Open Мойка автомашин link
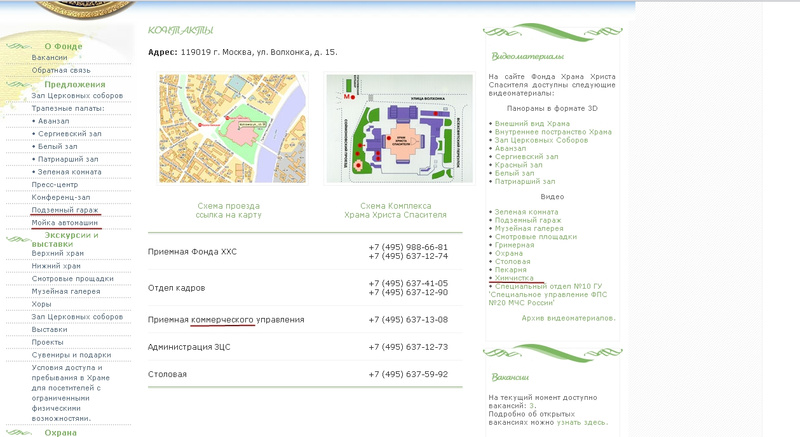 (64, 223)
